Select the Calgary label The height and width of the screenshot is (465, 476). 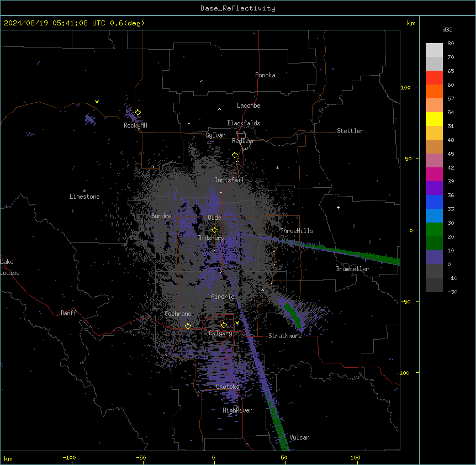coord(220,333)
